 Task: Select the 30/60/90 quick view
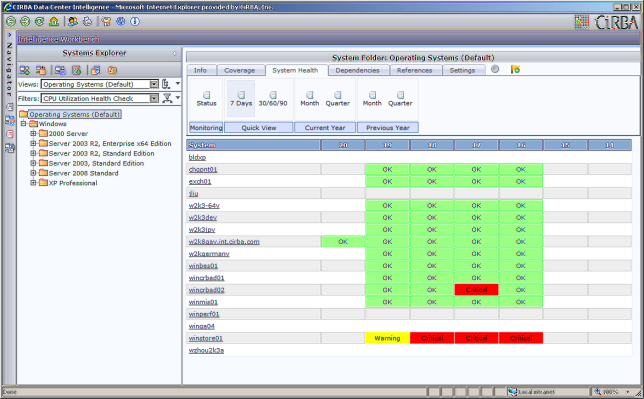pos(273,99)
